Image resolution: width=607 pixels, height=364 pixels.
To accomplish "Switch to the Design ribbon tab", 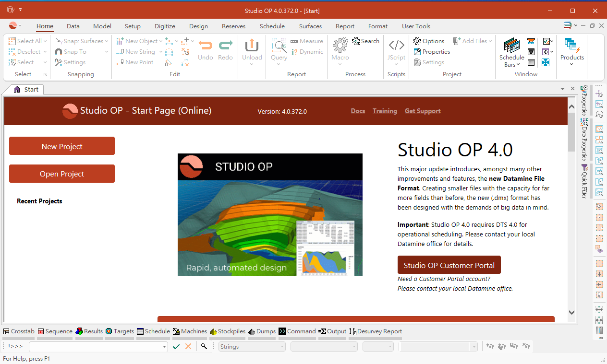I will (x=198, y=26).
